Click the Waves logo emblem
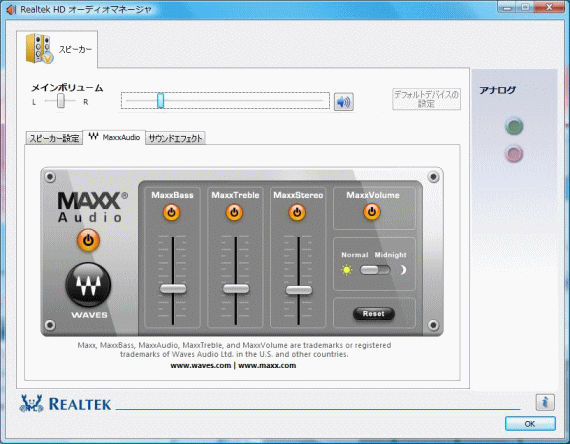Viewport: 570px width, 444px height. click(88, 285)
